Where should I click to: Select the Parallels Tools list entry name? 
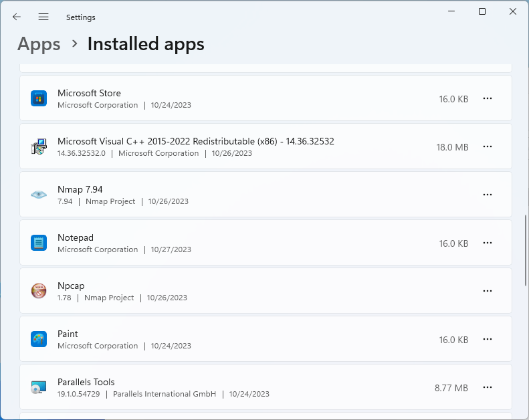coord(86,382)
